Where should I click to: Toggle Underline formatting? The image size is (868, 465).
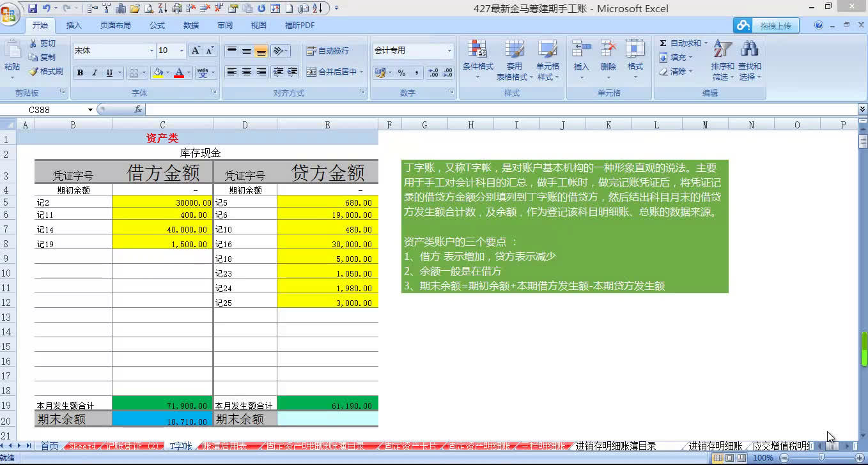pyautogui.click(x=109, y=73)
